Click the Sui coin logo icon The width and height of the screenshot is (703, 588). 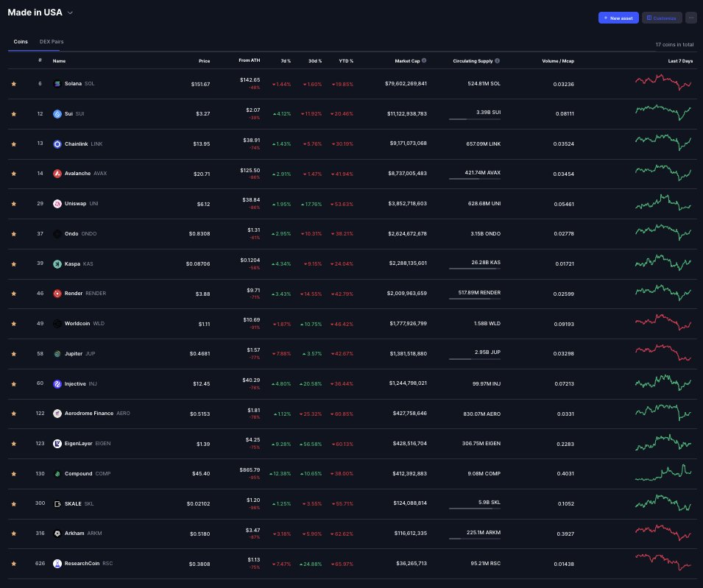point(57,114)
